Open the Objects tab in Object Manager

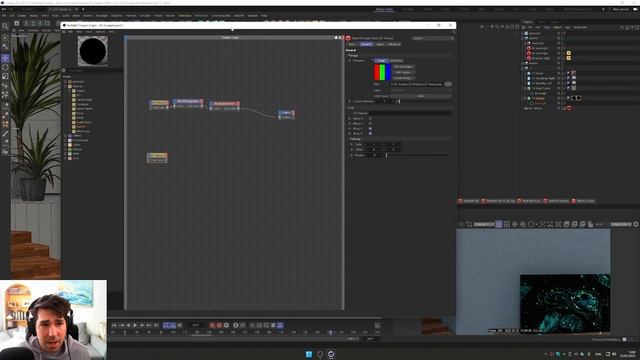click(x=528, y=22)
